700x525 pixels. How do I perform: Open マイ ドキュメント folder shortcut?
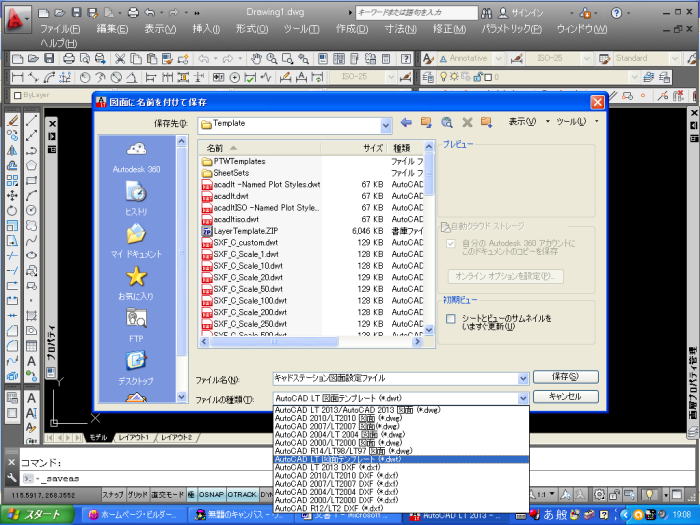pos(136,241)
